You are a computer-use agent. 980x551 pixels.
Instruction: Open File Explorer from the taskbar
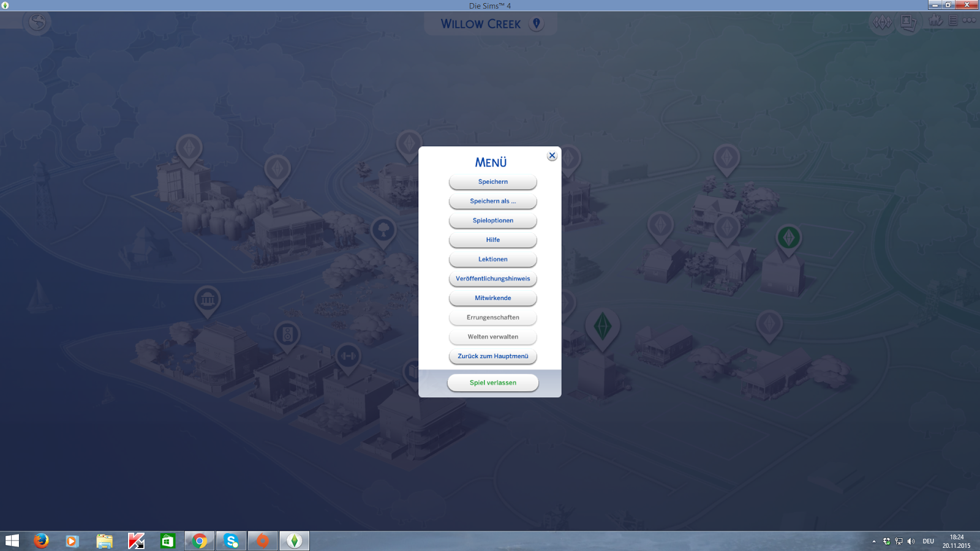104,541
